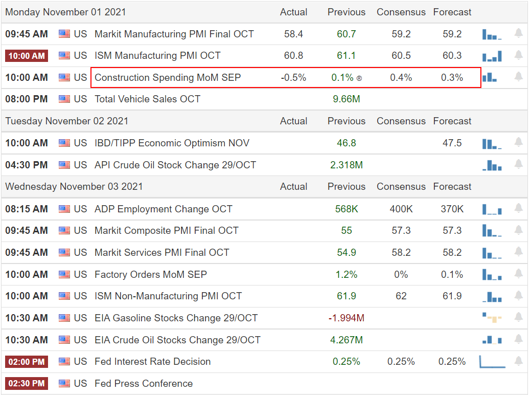Open chart icon for EIA Gasoline Stocks Change
Viewport: 532px width, 395px height.
point(492,318)
